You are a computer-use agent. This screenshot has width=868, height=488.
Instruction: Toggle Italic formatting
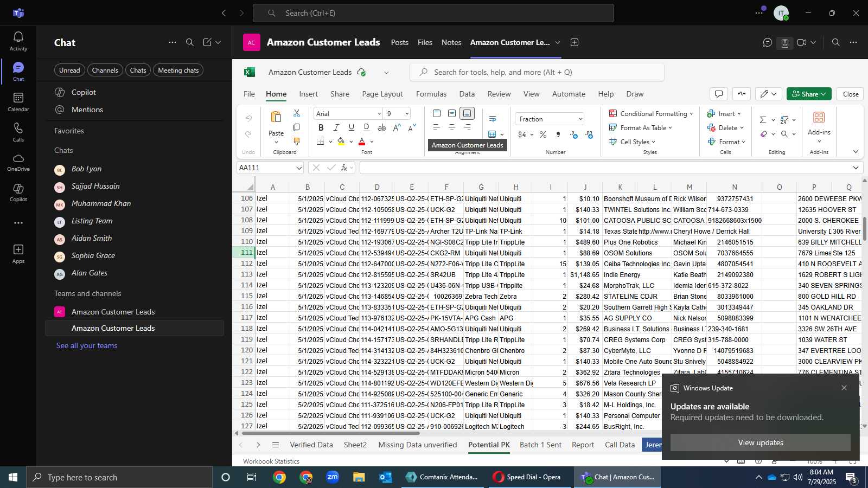tap(336, 127)
